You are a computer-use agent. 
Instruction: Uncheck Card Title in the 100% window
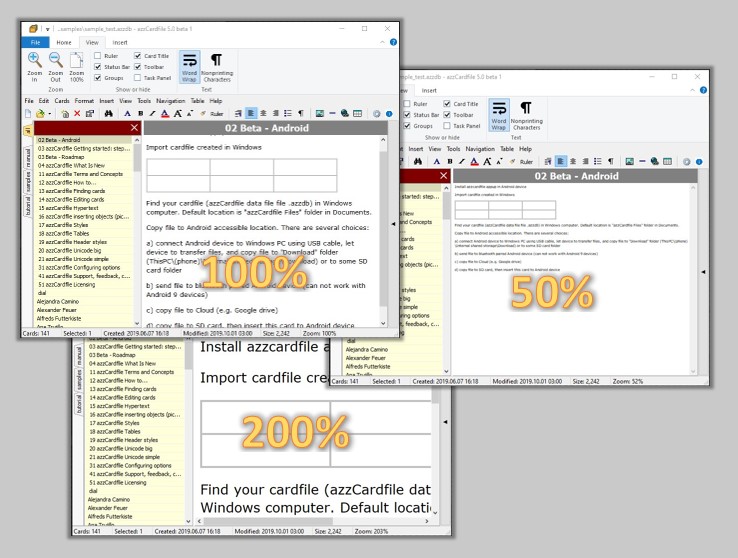[x=137, y=56]
